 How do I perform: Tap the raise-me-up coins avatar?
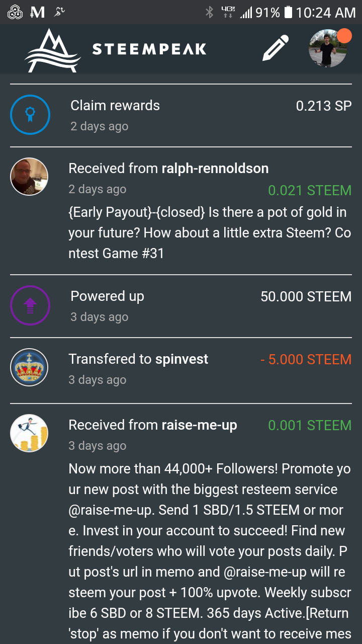click(30, 433)
